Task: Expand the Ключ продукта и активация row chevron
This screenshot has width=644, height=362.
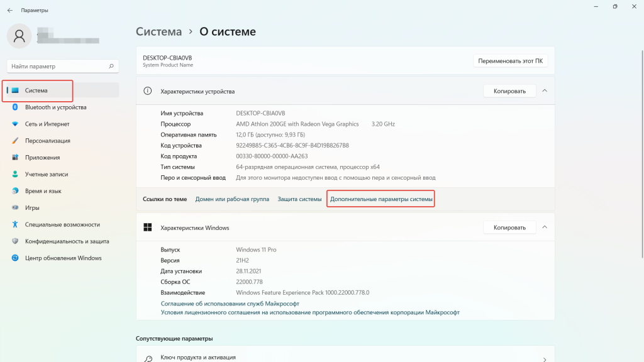Action: coord(545,359)
